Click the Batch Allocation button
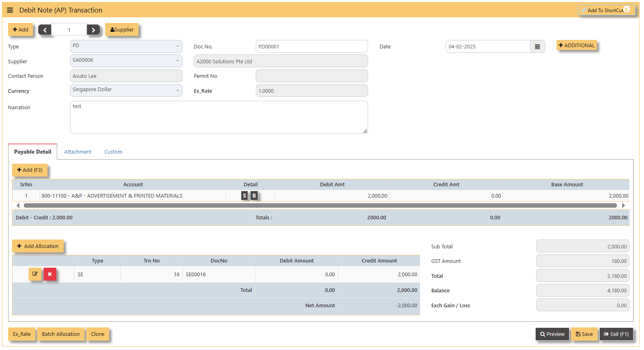 pyautogui.click(x=61, y=334)
